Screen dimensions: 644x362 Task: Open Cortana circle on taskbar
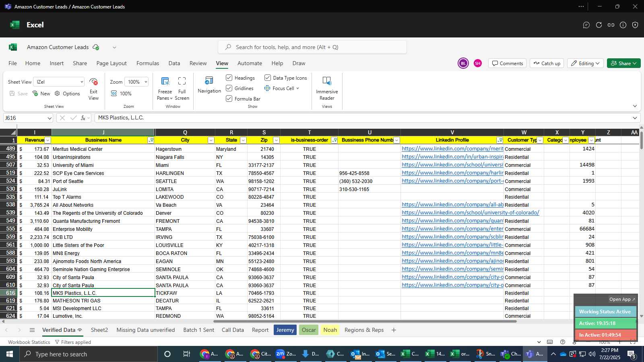point(167,354)
